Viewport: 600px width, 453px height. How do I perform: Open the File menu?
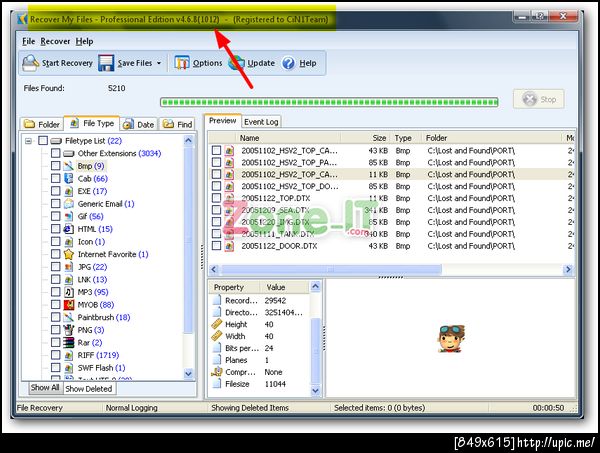(28, 41)
